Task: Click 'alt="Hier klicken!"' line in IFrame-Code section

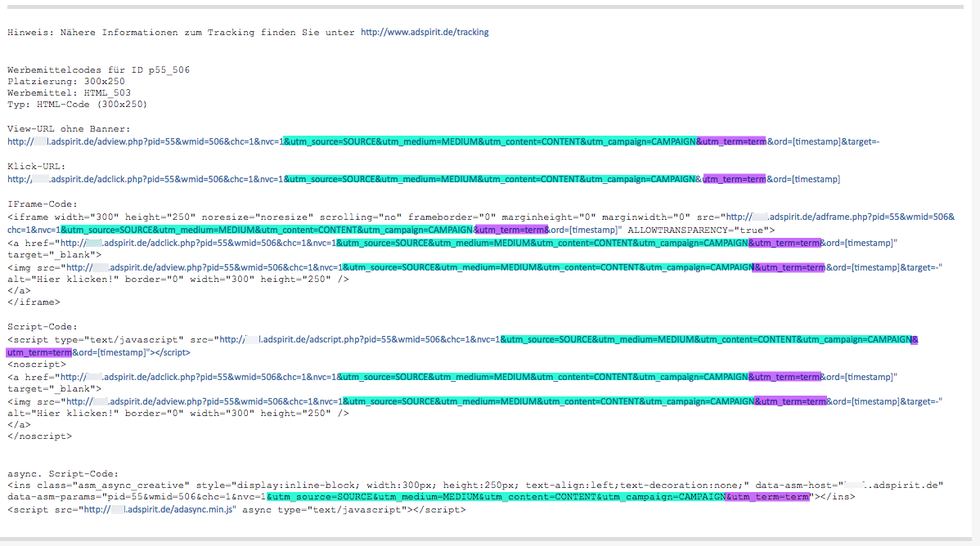Action: pos(178,280)
